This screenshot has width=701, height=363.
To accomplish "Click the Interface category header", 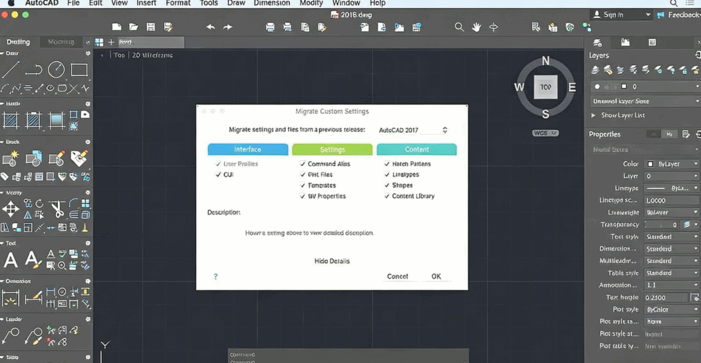I will [x=248, y=149].
